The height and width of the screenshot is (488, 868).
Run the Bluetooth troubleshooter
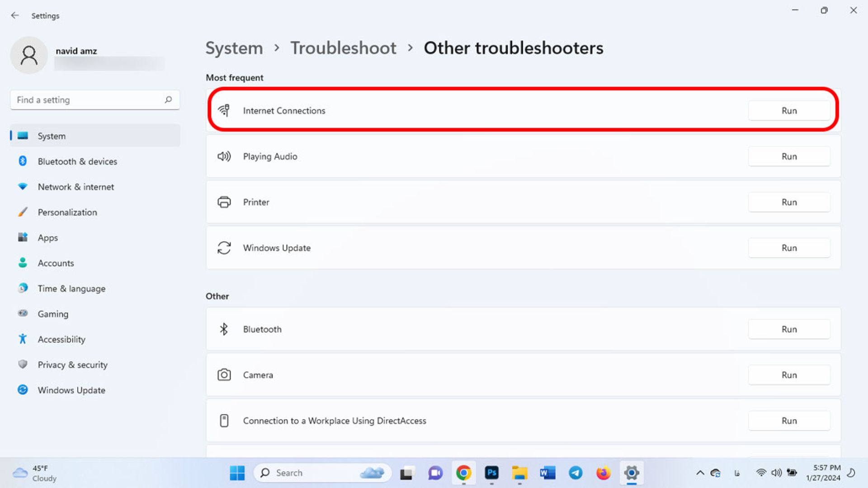pos(788,329)
